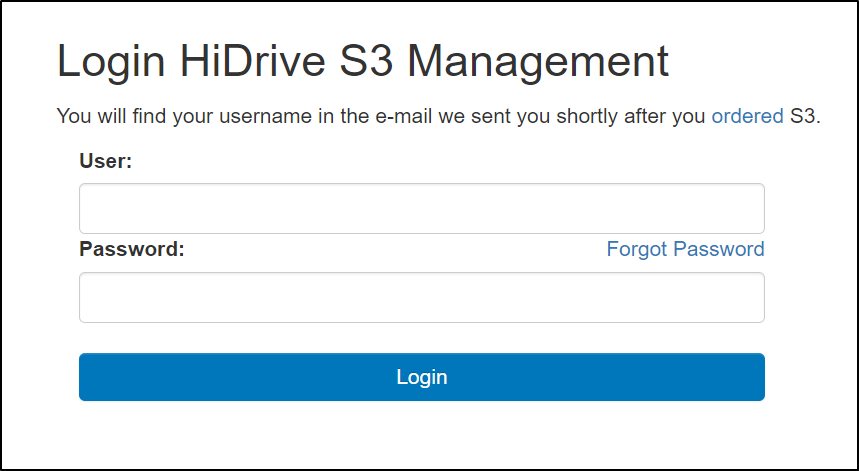Click the 'Login HiDrive S3 Management' heading
Image resolution: width=859 pixels, height=471 pixels.
363,61
